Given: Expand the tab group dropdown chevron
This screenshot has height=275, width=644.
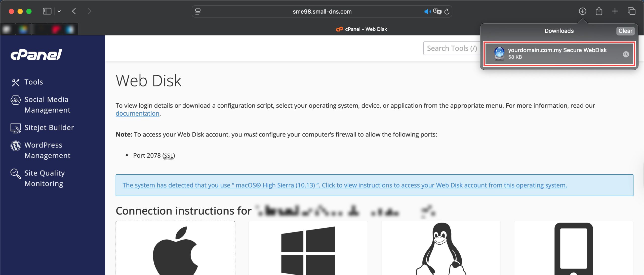Looking at the screenshot, I should (59, 11).
